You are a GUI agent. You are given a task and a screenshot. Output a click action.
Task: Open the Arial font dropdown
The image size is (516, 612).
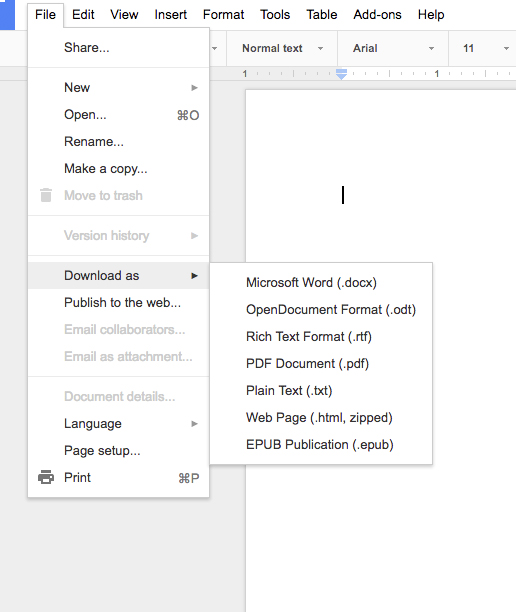coord(393,48)
